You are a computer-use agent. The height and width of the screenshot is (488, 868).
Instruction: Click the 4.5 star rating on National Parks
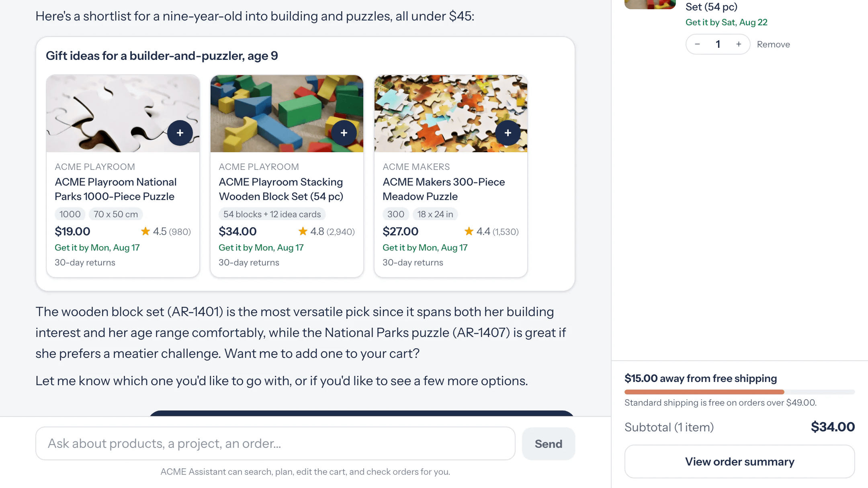coord(166,231)
